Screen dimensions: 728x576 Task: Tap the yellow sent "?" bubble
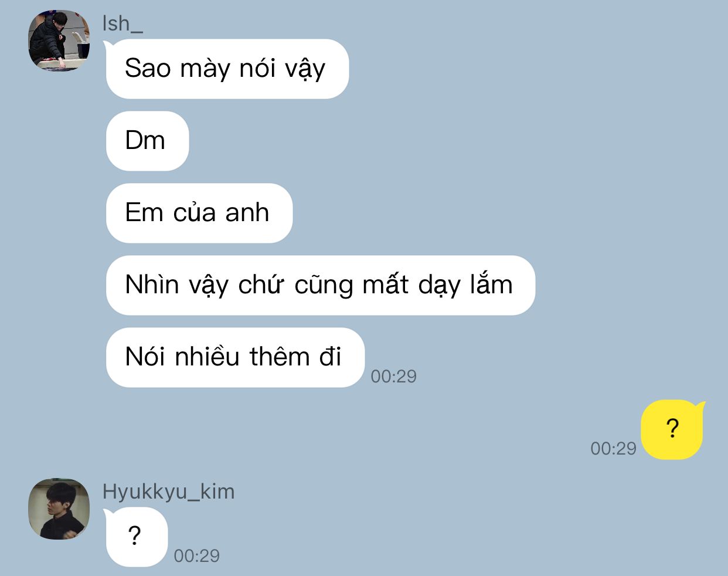tap(672, 429)
